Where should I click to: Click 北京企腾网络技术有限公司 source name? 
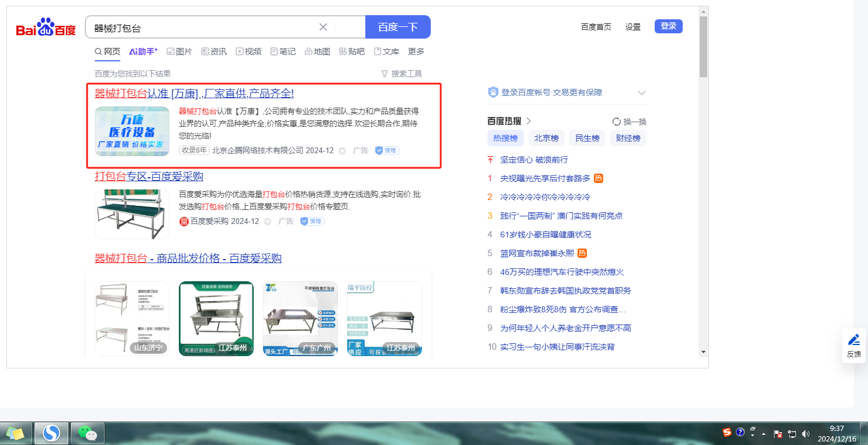point(258,150)
